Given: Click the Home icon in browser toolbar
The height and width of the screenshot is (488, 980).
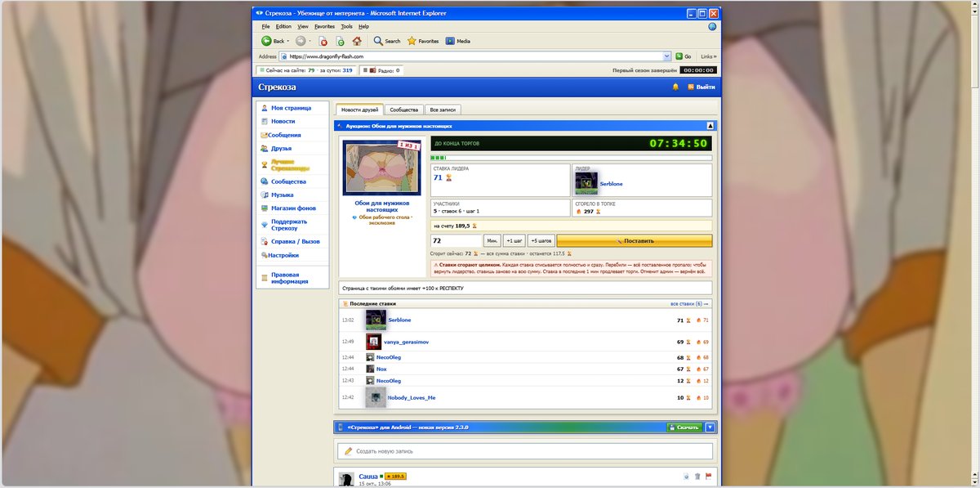Looking at the screenshot, I should [x=356, y=41].
